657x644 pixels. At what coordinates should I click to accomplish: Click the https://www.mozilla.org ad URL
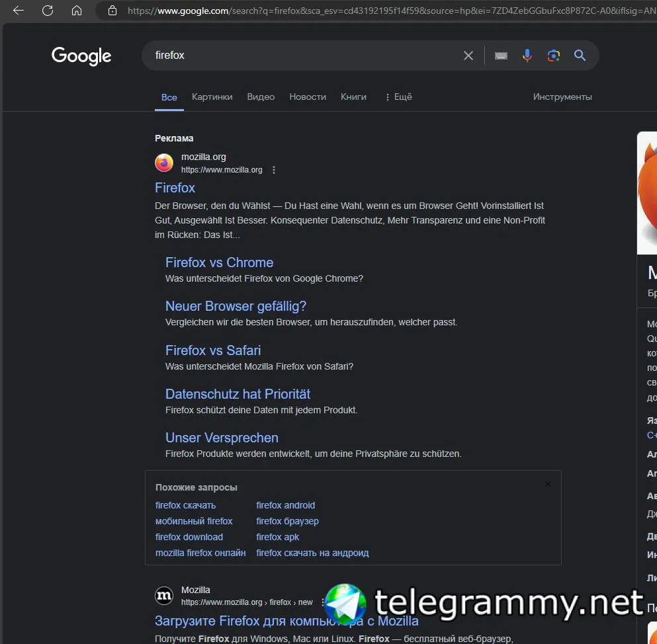[x=222, y=170]
